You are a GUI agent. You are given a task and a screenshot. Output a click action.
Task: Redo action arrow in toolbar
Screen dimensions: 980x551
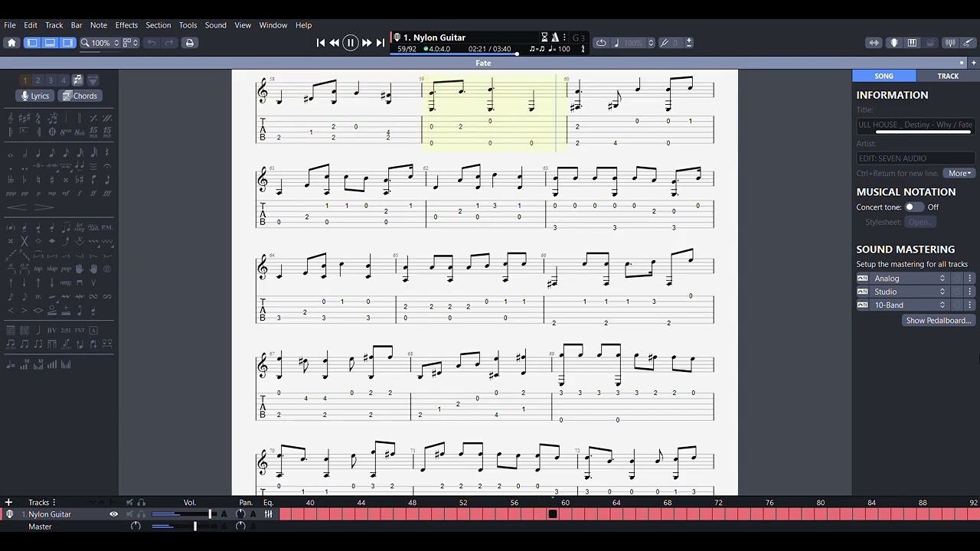point(169,43)
